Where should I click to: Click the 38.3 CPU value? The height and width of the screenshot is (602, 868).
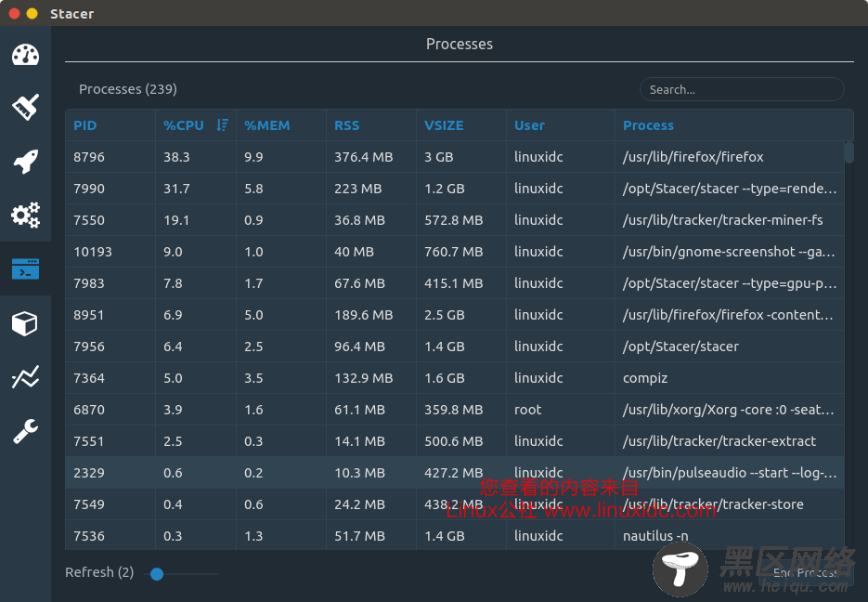pyautogui.click(x=176, y=157)
